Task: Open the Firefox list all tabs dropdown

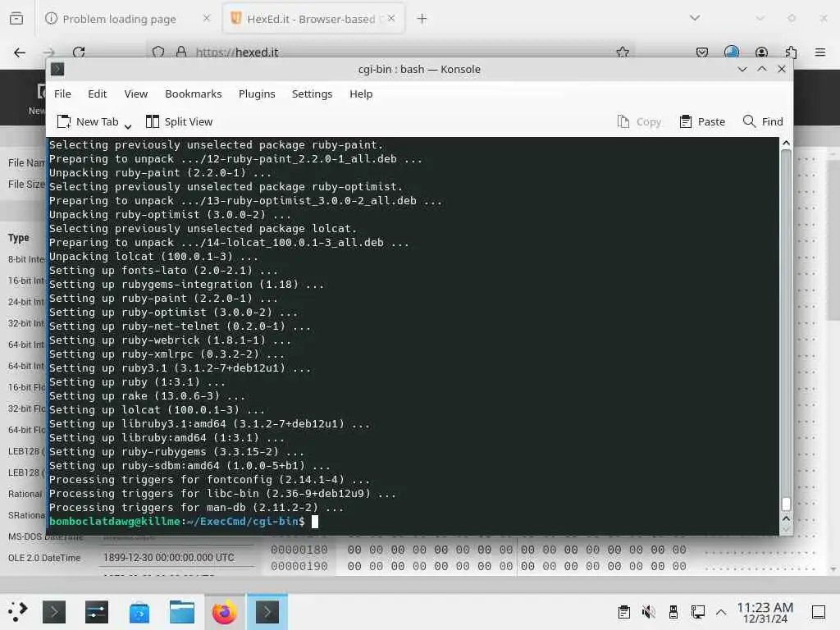Action: pyautogui.click(x=695, y=18)
